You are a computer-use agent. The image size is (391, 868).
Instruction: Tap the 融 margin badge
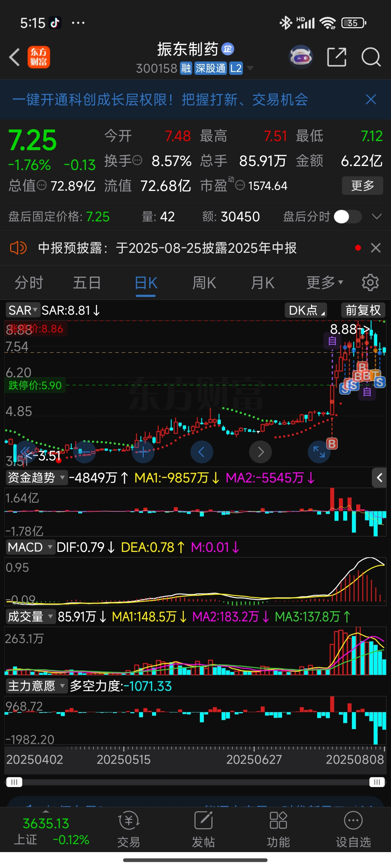[186, 68]
